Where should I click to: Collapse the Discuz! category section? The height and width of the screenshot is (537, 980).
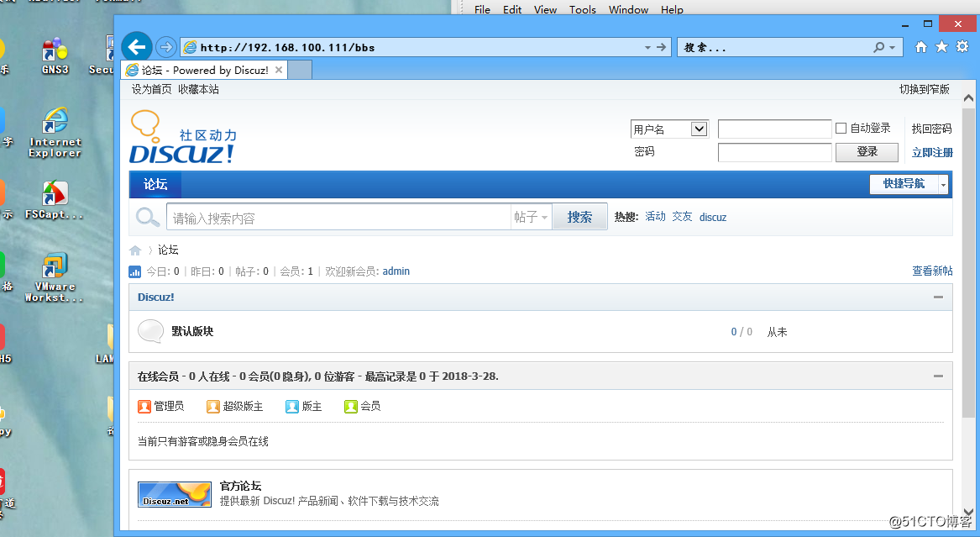tap(938, 297)
